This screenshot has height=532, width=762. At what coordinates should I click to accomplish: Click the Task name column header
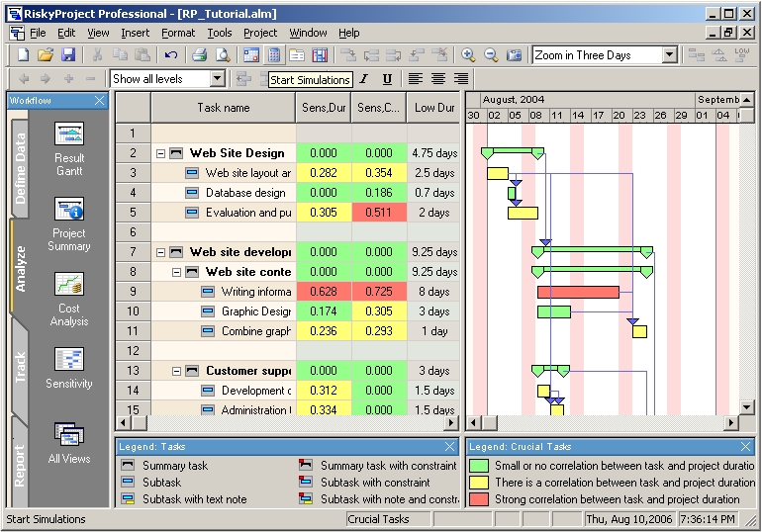click(224, 108)
